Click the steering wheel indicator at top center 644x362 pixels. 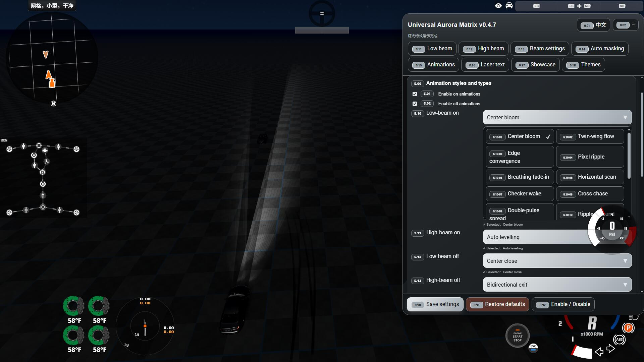(322, 13)
